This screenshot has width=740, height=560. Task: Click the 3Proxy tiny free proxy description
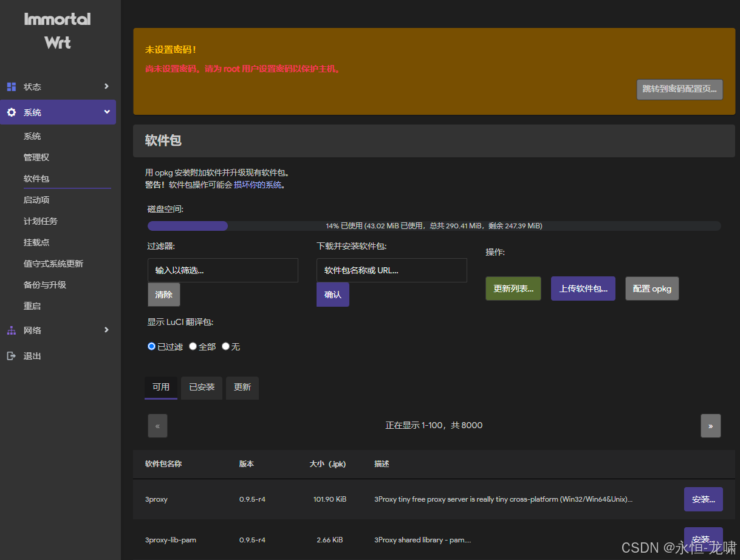(x=504, y=499)
